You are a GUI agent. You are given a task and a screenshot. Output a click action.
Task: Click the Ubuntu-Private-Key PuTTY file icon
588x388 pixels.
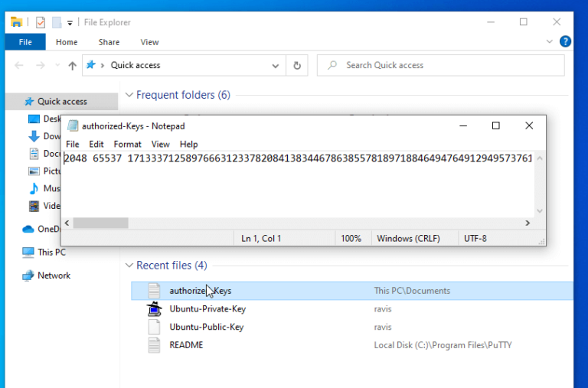point(155,309)
